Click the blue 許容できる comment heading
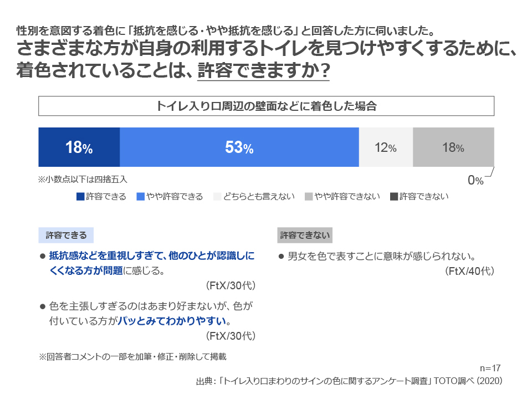The image size is (532, 399). point(66,235)
